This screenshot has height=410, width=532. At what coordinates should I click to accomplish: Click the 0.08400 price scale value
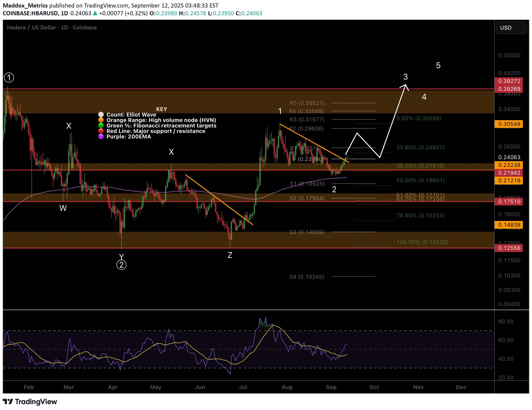[x=509, y=304]
